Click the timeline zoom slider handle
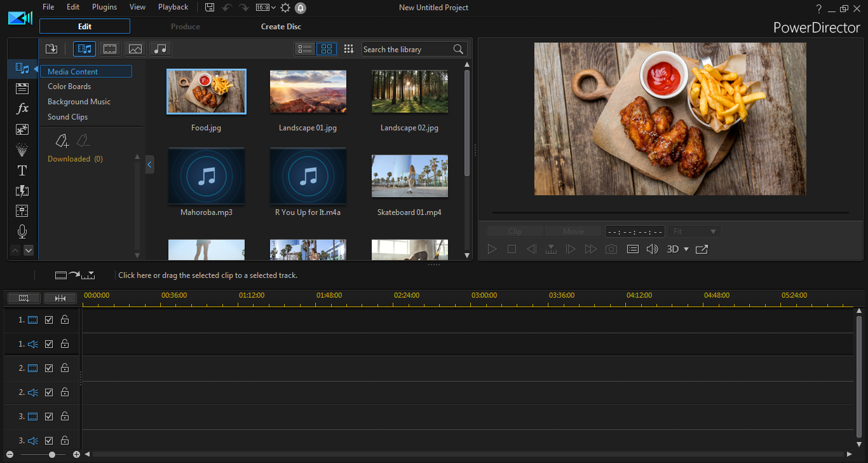 click(x=52, y=454)
